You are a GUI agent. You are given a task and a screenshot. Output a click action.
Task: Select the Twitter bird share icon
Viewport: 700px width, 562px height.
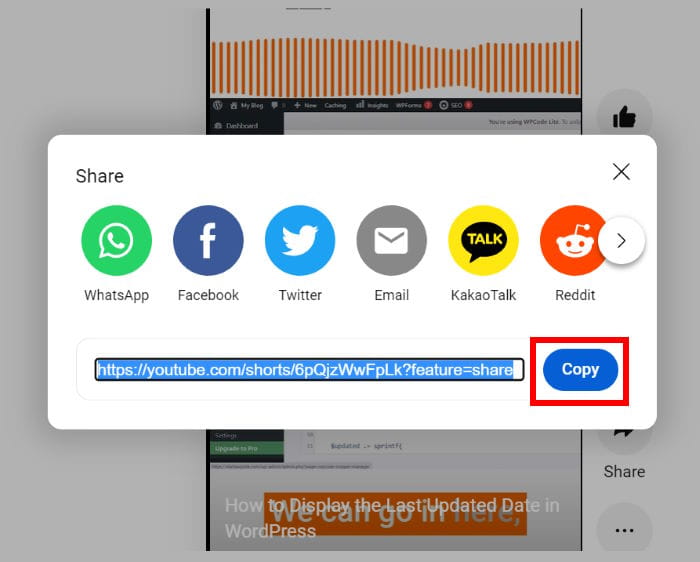300,241
